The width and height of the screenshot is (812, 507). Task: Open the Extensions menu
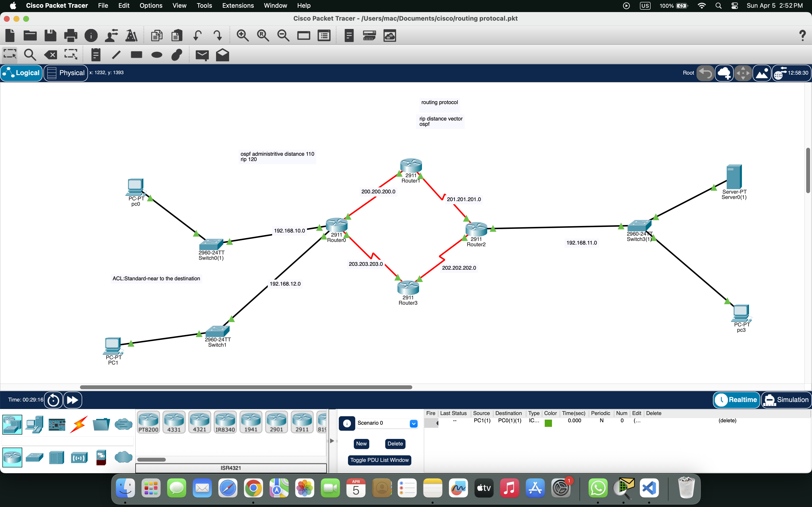(x=238, y=6)
